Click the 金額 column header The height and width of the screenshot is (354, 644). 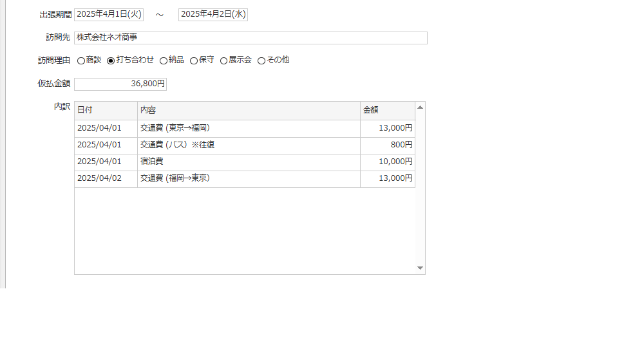coord(387,111)
